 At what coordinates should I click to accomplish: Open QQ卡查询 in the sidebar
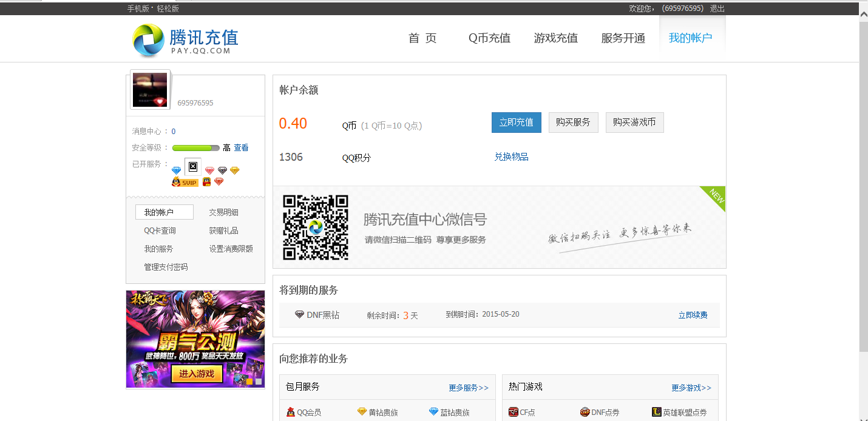[x=160, y=231]
